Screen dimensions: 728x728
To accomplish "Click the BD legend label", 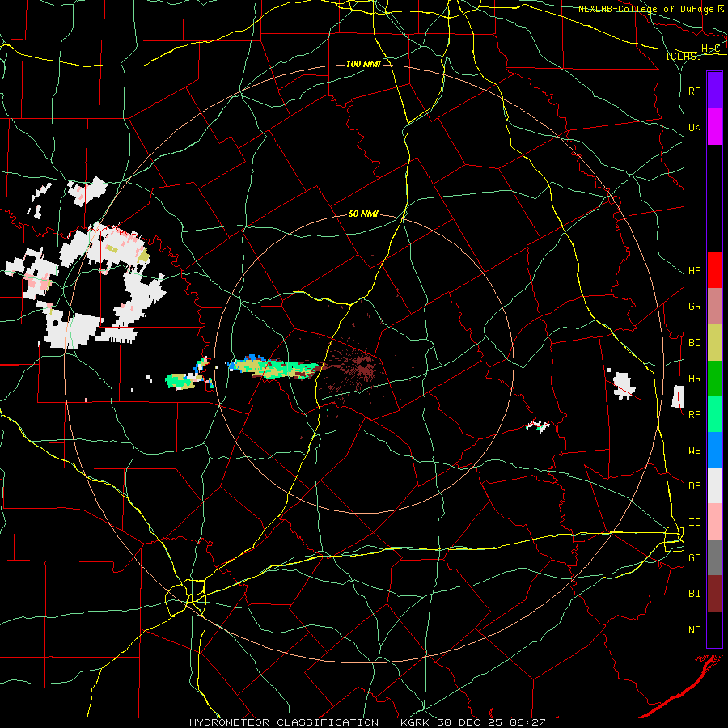I will [x=694, y=343].
